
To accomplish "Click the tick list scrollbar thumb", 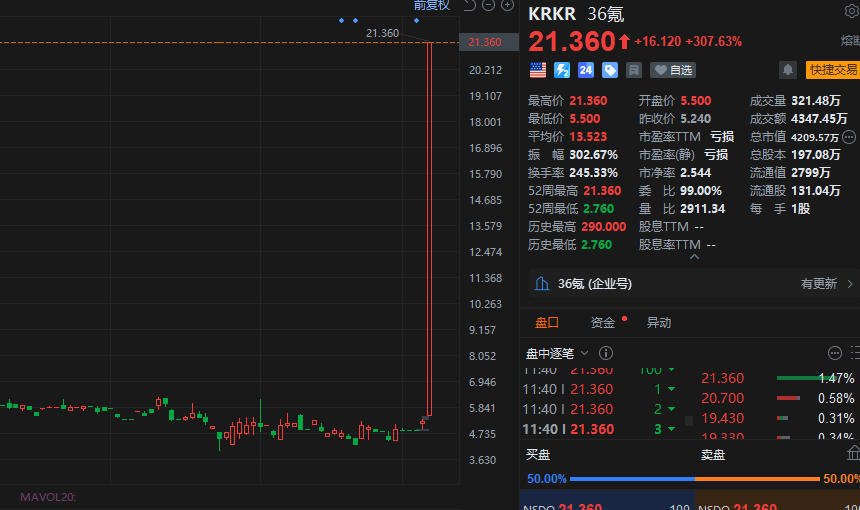I will pos(689,421).
